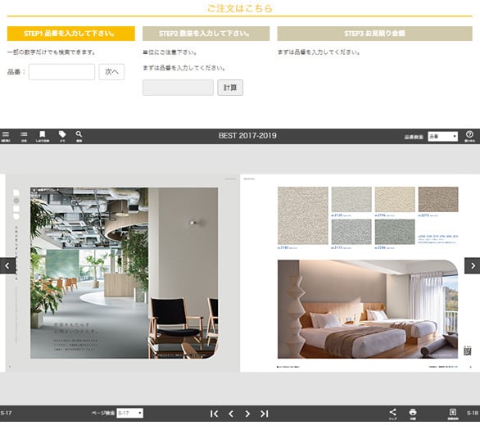Flip to next spread with right side arrow
Viewport: 480px width, 448px height.
pyautogui.click(x=473, y=265)
